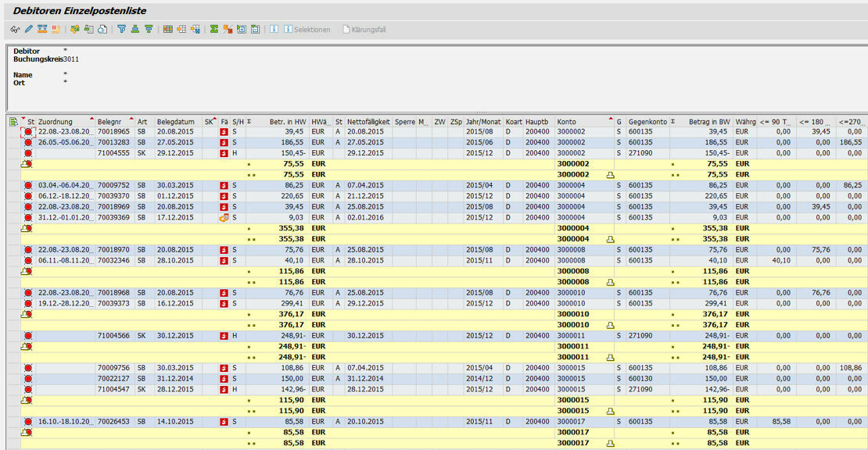Select the row of document 70018965
The width and height of the screenshot is (868, 450).
13,132
